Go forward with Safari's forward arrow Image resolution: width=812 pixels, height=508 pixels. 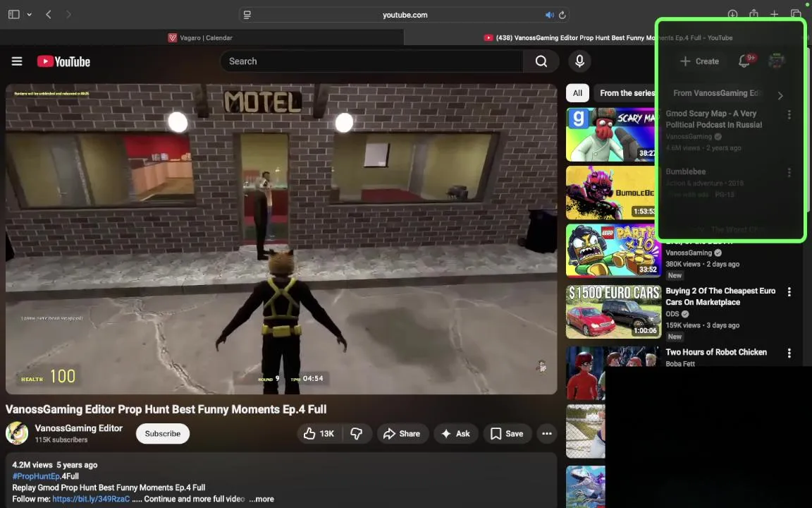click(x=68, y=15)
